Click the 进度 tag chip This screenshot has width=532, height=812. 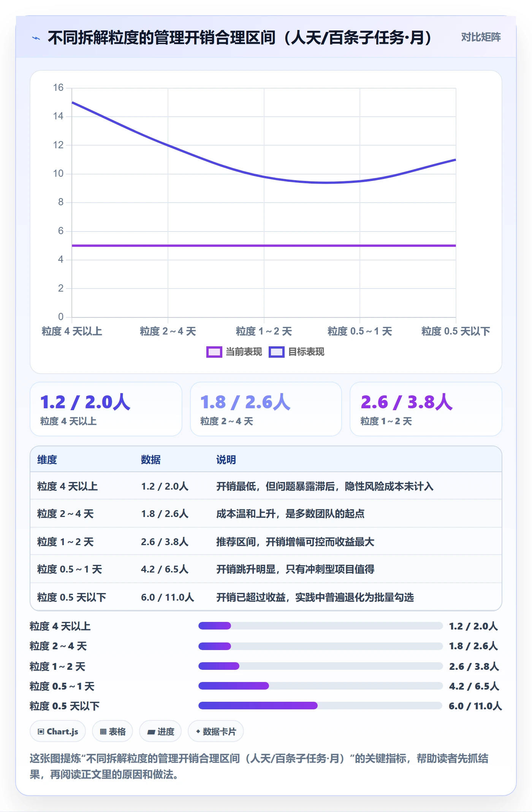(160, 731)
